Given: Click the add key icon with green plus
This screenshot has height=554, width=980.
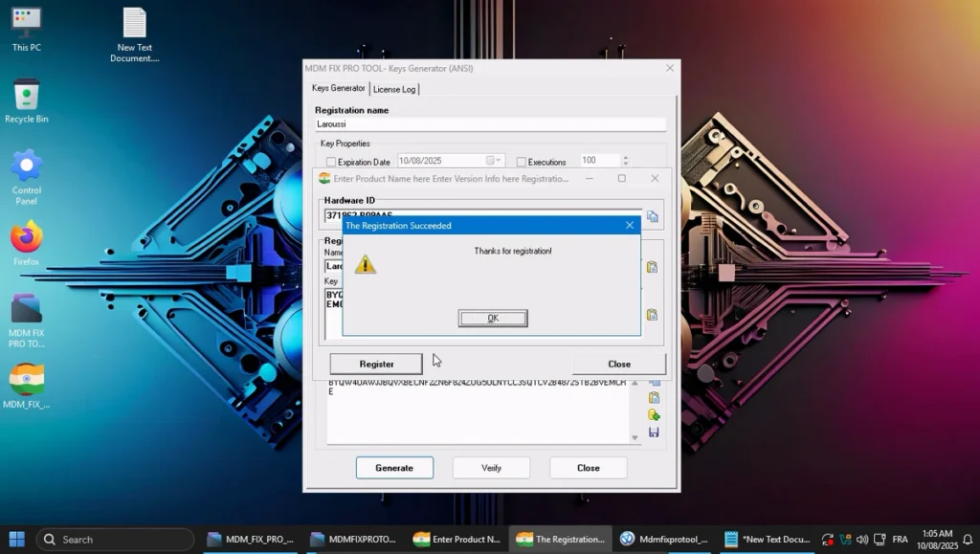Looking at the screenshot, I should [654, 415].
